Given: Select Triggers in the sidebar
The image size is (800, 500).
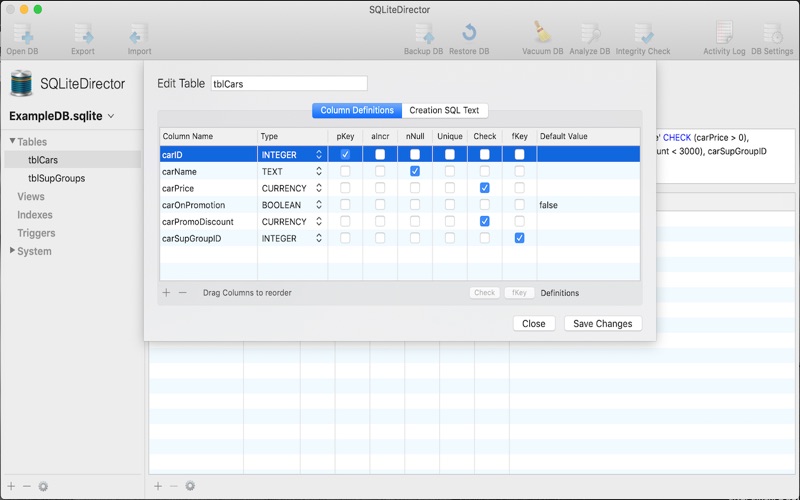Looking at the screenshot, I should pos(36,233).
